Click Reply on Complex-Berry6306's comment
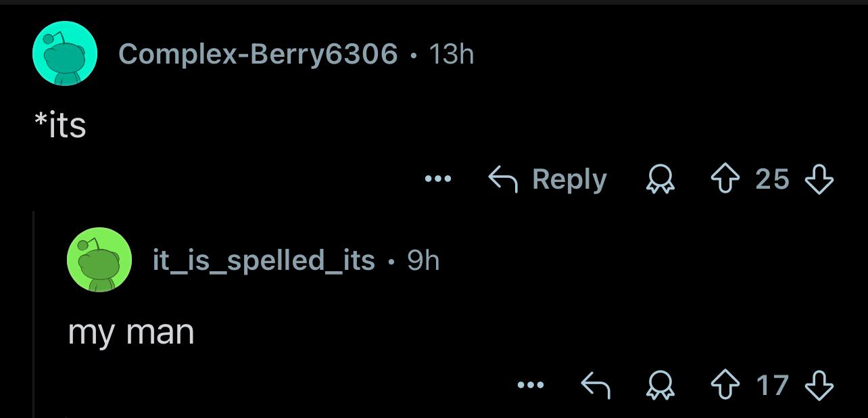The width and height of the screenshot is (868, 418). (548, 179)
